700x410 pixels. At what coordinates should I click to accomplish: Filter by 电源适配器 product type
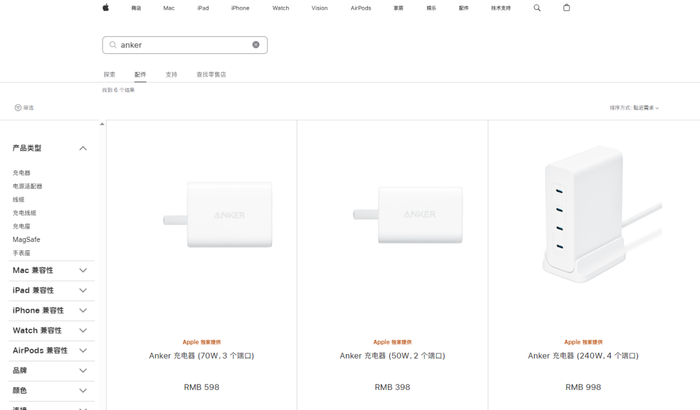coord(27,186)
